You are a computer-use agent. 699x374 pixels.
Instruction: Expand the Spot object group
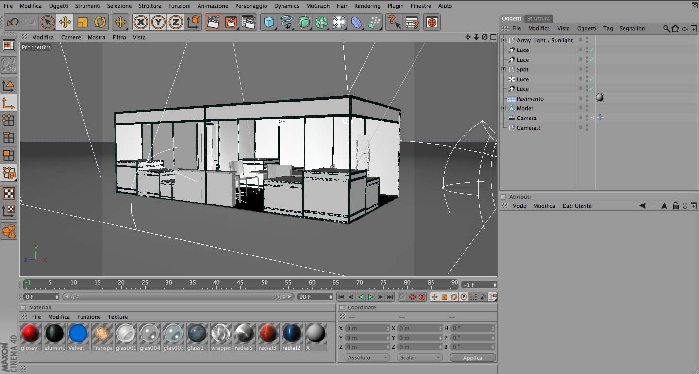503,70
